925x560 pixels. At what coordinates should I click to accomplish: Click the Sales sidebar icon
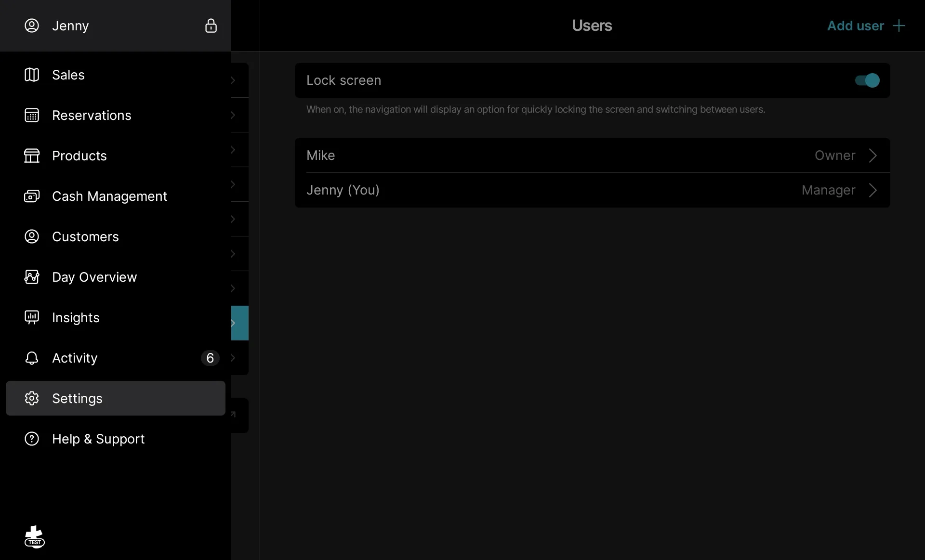32,75
